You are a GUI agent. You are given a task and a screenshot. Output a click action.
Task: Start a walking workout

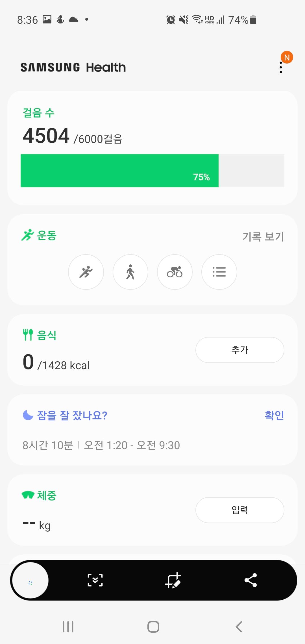point(130,272)
